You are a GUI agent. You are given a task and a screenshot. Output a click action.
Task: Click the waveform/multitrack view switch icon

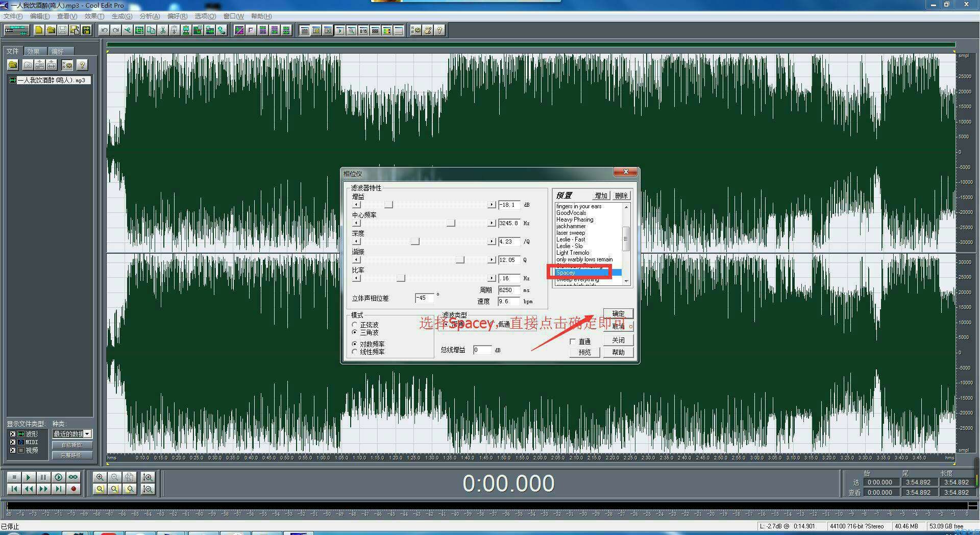pos(16,30)
